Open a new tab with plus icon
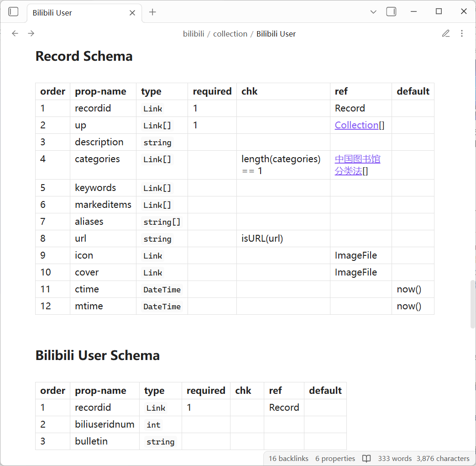The image size is (476, 466). 152,12
